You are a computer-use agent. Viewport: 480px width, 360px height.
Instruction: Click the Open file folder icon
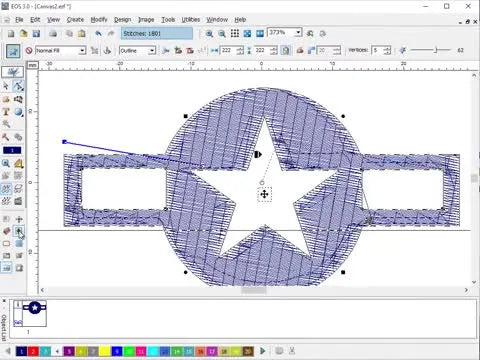click(x=23, y=34)
